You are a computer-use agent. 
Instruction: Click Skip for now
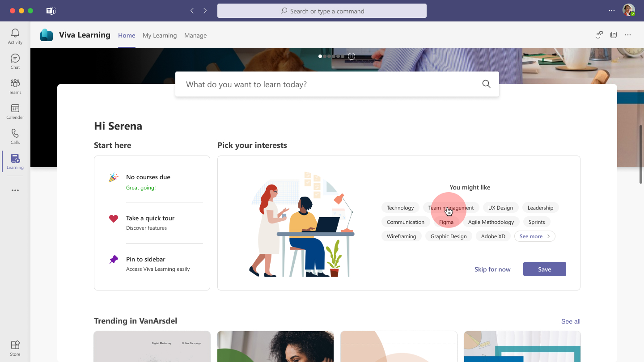(x=492, y=269)
